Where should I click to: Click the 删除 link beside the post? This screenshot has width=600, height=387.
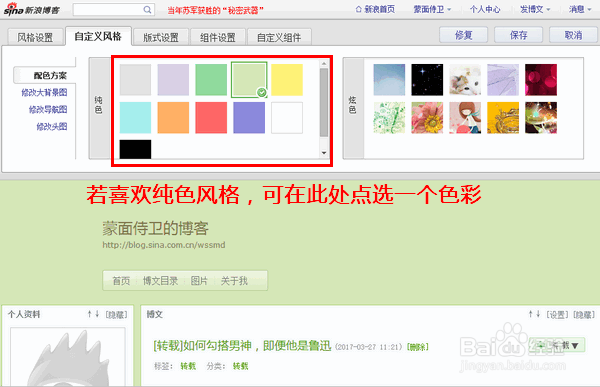417,347
